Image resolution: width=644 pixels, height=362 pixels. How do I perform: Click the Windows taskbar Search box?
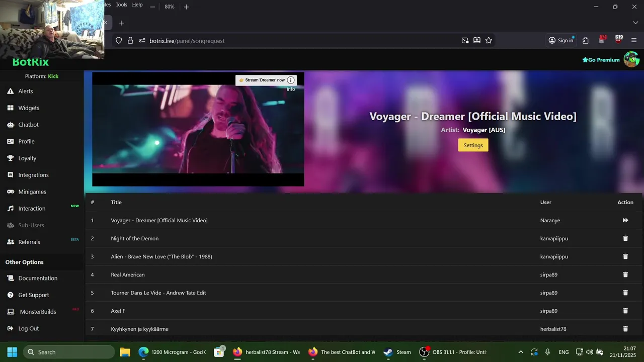tap(69, 352)
